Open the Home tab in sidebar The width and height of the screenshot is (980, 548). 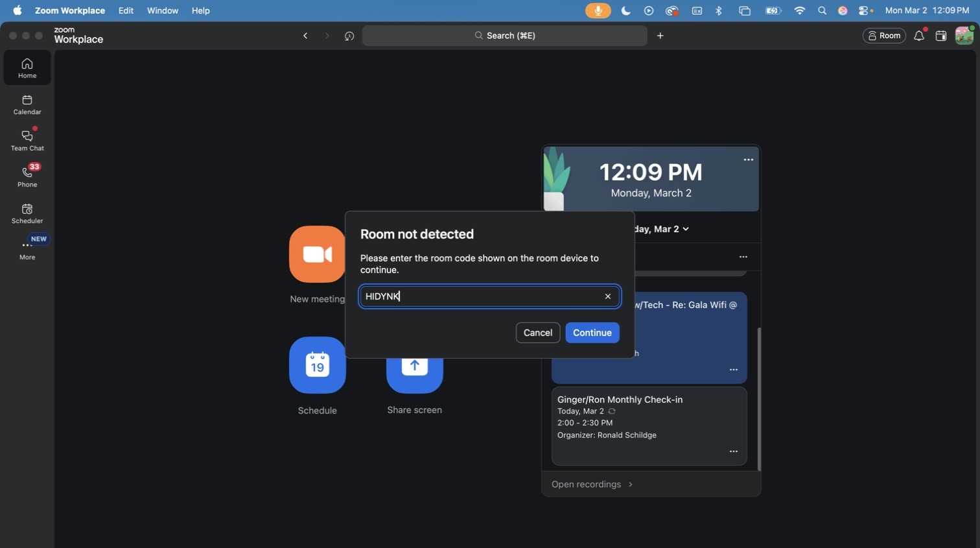click(27, 68)
